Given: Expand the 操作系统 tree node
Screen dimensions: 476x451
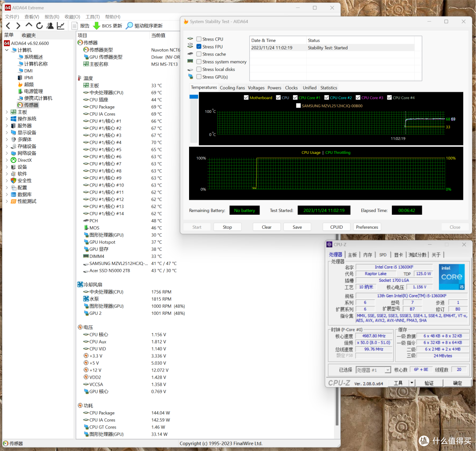Looking at the screenshot, I should [x=7, y=119].
